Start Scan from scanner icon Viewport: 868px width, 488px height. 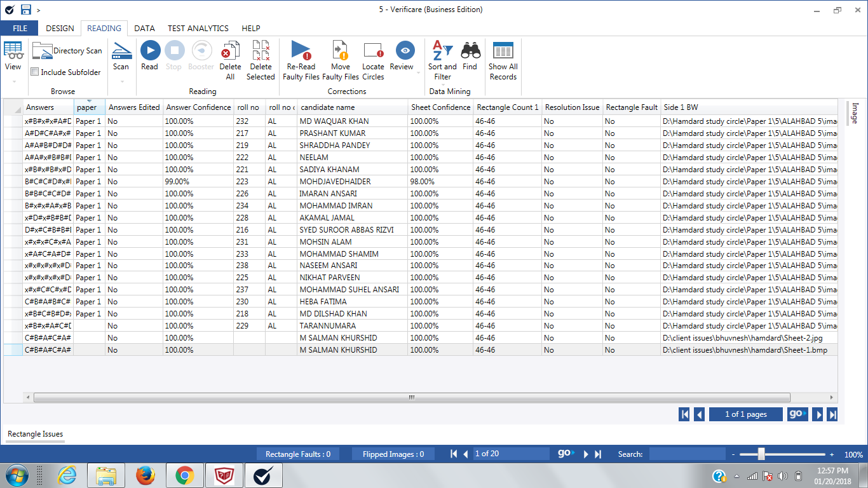[x=121, y=51]
